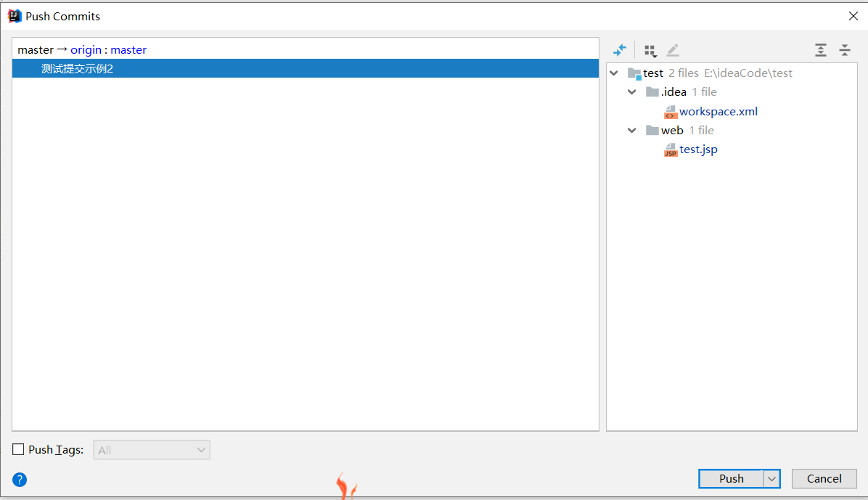Click the Cancel button
This screenshot has width=868, height=500.
(x=824, y=479)
